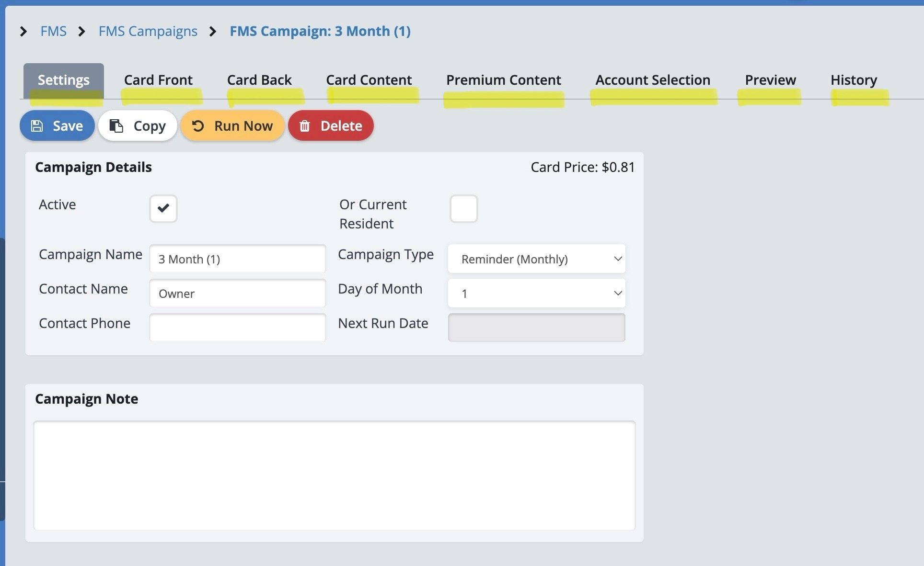
Task: Click into the Contact Phone field
Action: (237, 328)
